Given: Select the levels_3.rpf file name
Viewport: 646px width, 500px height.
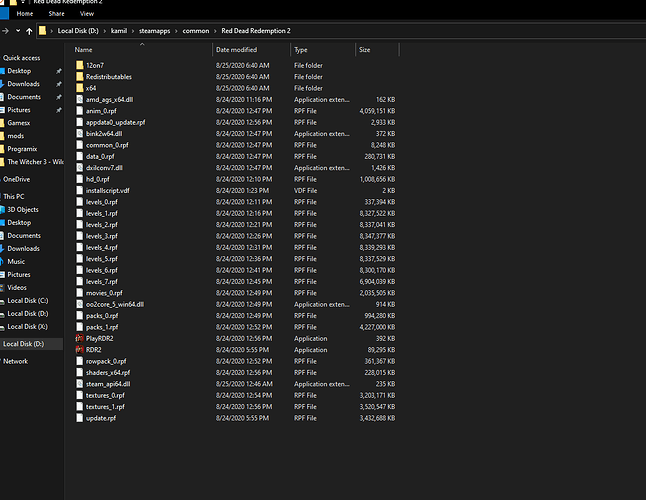Looking at the screenshot, I should (102, 236).
